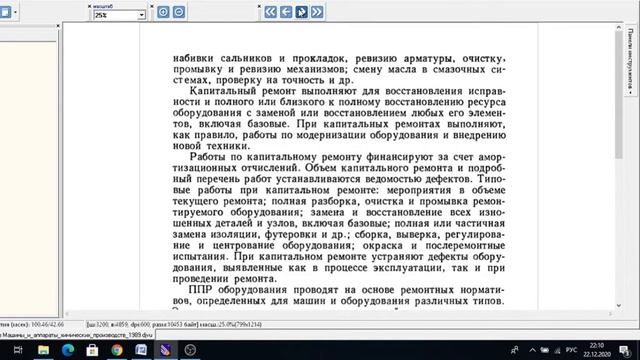The image size is (640, 360).
Task: Click the zoom out magnifier button
Action: point(179,12)
